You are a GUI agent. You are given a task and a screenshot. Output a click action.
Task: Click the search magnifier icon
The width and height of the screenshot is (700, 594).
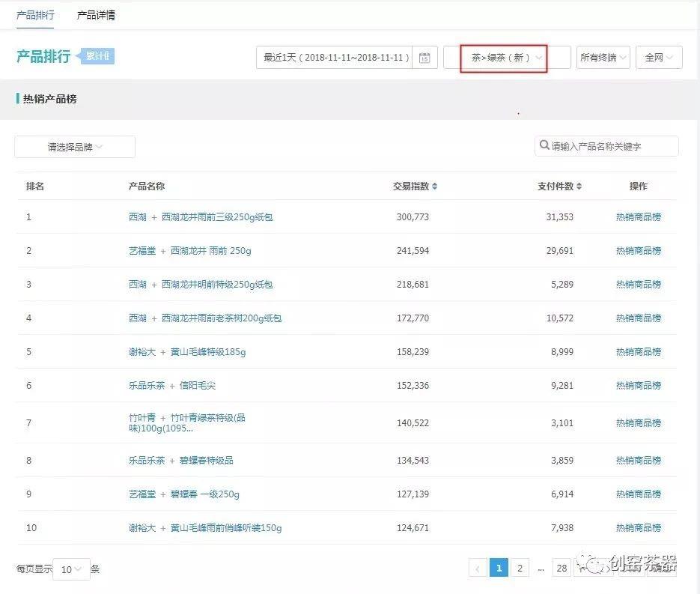click(544, 145)
